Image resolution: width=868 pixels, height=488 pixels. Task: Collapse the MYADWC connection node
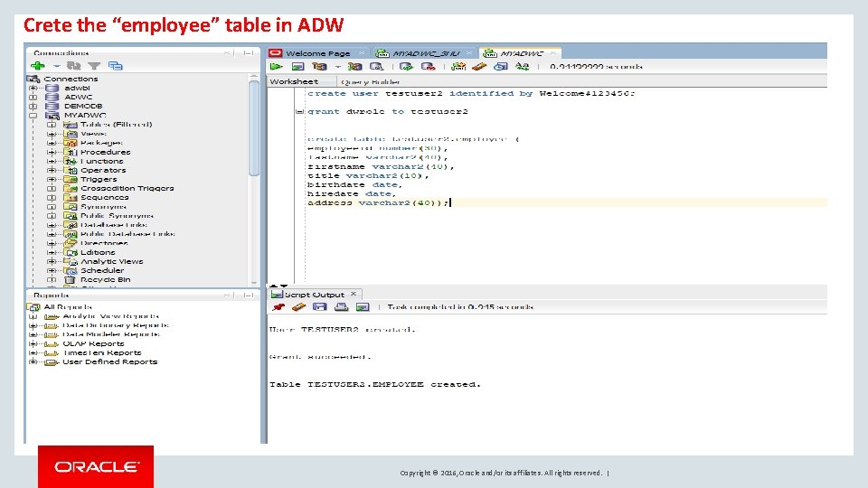click(33, 115)
